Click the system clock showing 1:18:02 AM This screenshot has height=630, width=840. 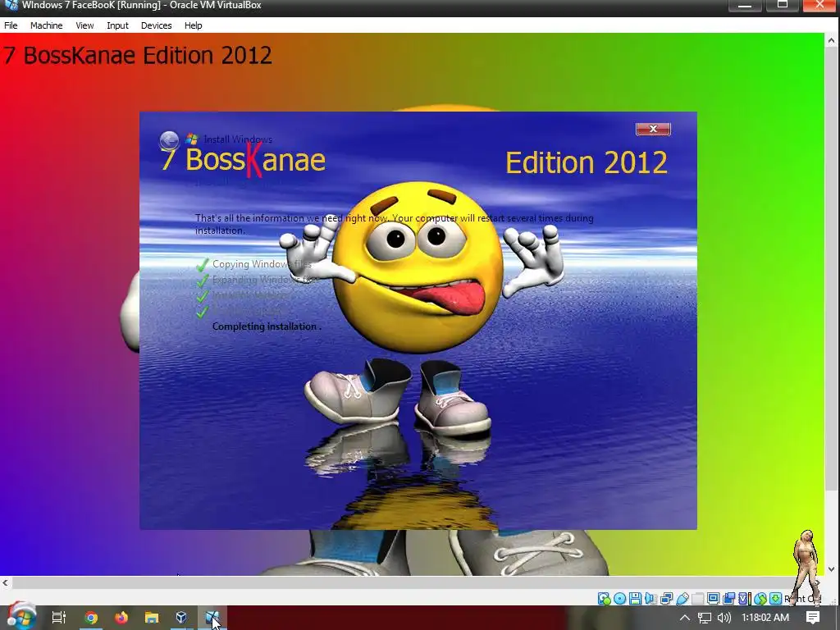765,618
